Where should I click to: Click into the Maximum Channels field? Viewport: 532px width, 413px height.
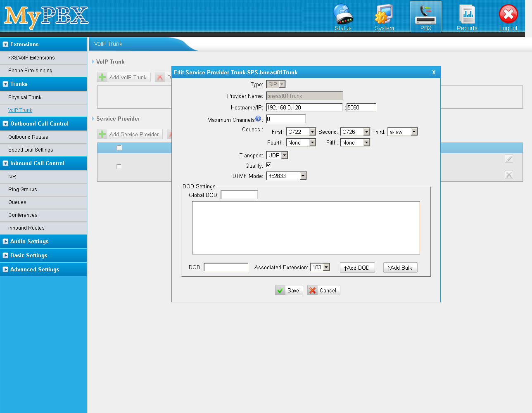click(x=286, y=119)
